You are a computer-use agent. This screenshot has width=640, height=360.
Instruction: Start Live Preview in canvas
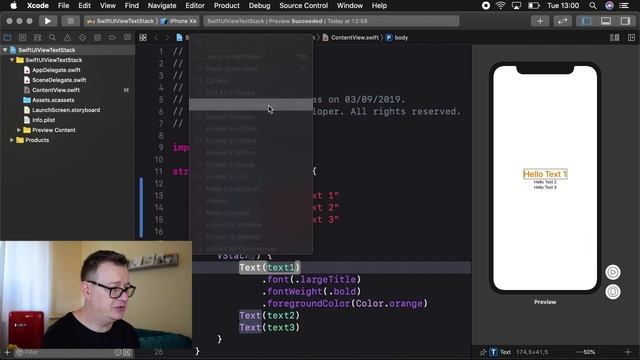(x=613, y=272)
